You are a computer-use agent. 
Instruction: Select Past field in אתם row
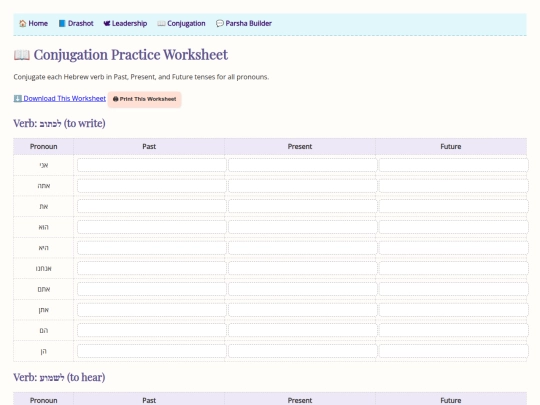pyautogui.click(x=152, y=289)
